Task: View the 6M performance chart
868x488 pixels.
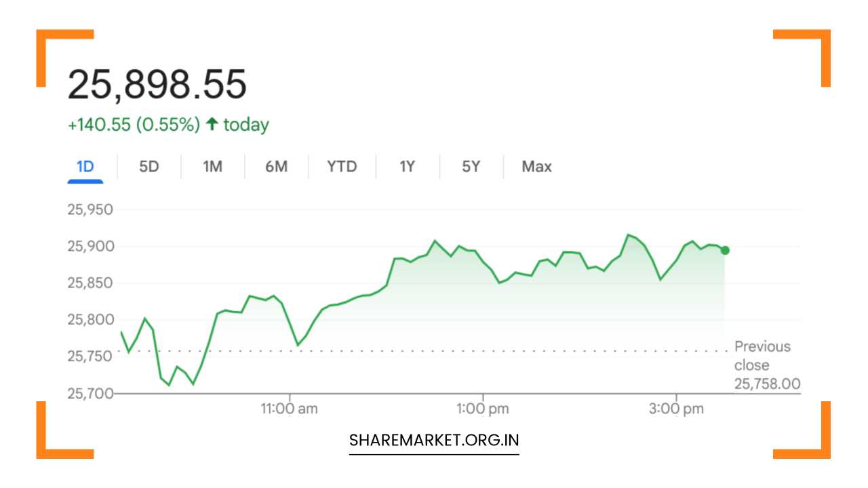Action: coord(276,166)
